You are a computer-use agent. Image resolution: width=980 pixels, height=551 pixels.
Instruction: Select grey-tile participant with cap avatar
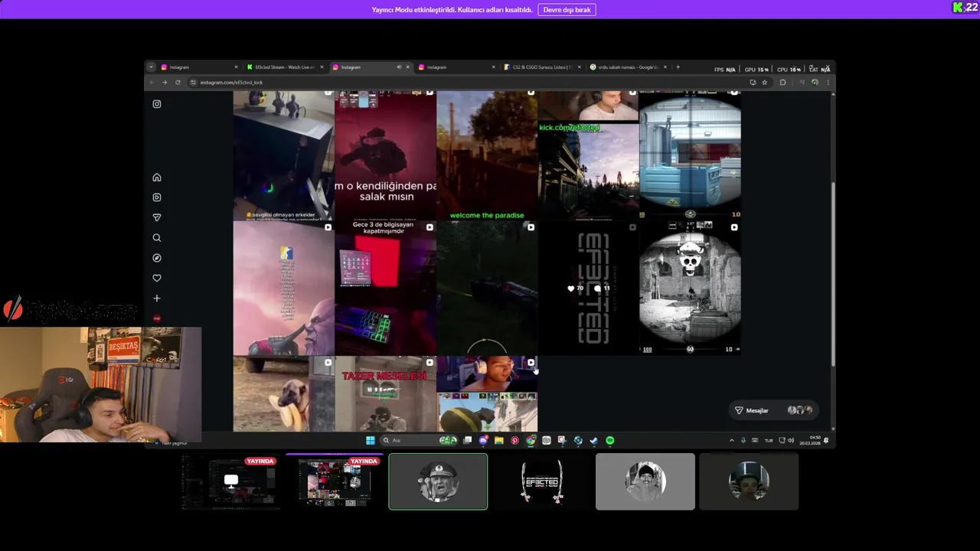click(645, 481)
